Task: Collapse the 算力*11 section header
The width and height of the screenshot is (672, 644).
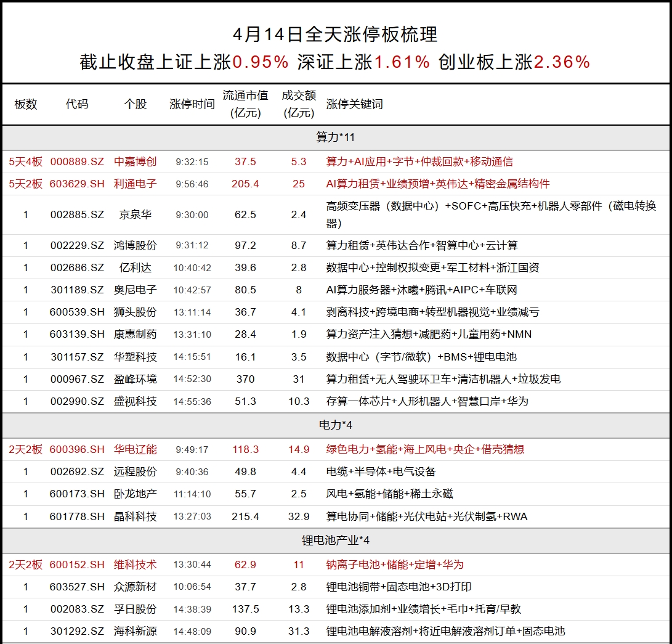Action: tap(336, 137)
